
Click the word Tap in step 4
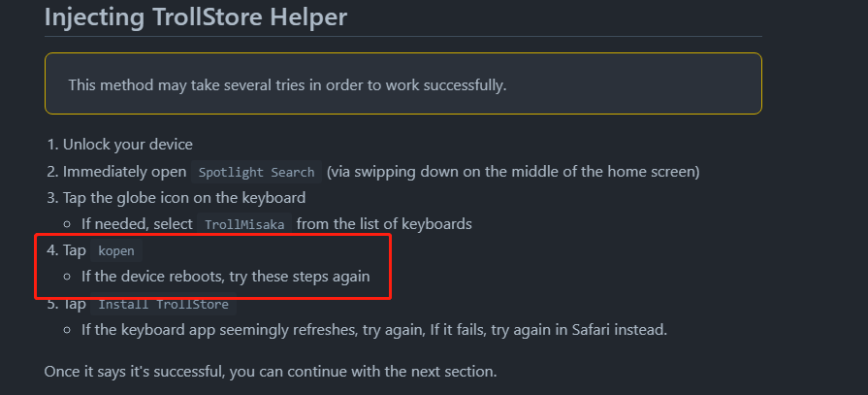(x=75, y=250)
